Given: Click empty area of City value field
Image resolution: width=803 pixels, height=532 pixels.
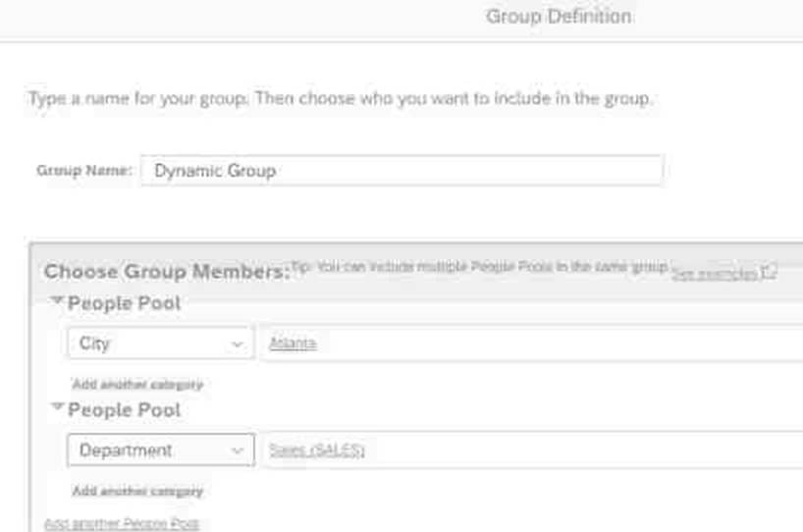Looking at the screenshot, I should click(569, 344).
